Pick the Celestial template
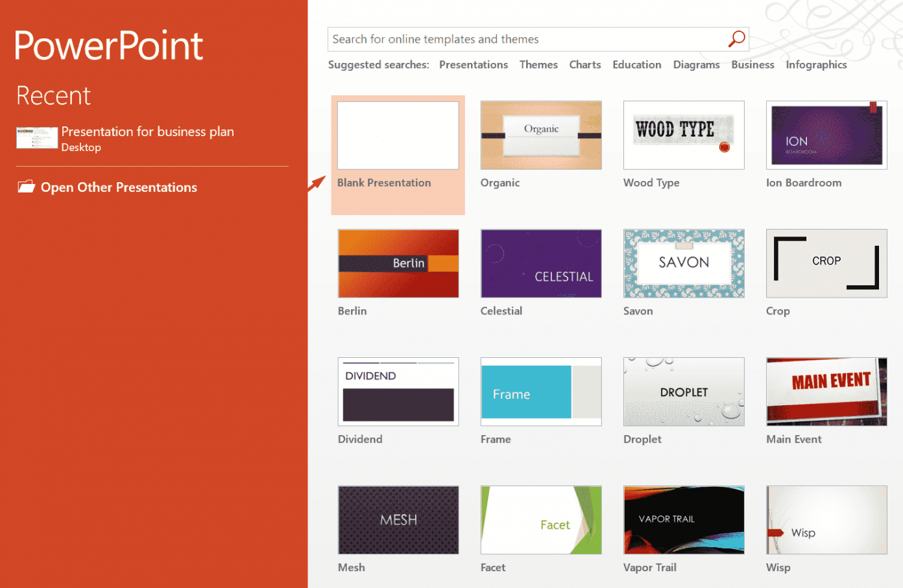903x588 pixels. tap(540, 263)
